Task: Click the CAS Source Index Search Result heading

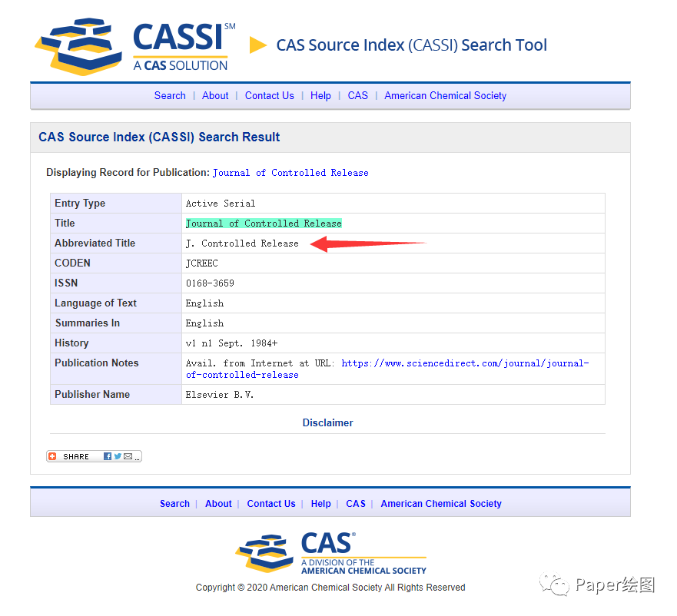Action: (159, 137)
